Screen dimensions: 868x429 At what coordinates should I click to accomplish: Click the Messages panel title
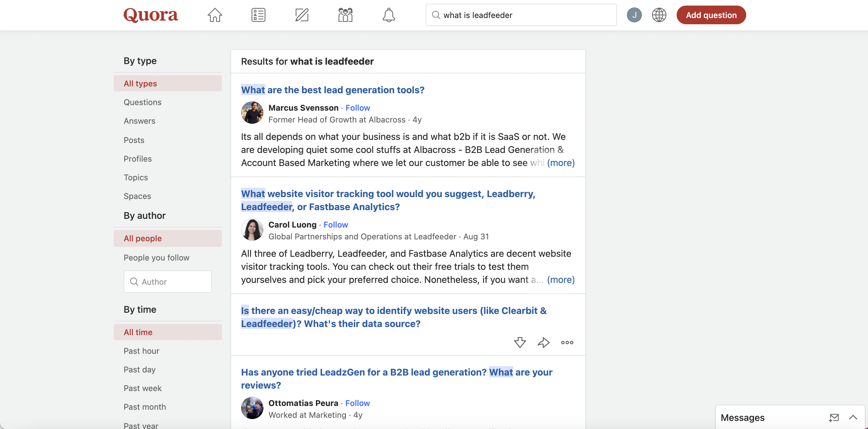[742, 417]
